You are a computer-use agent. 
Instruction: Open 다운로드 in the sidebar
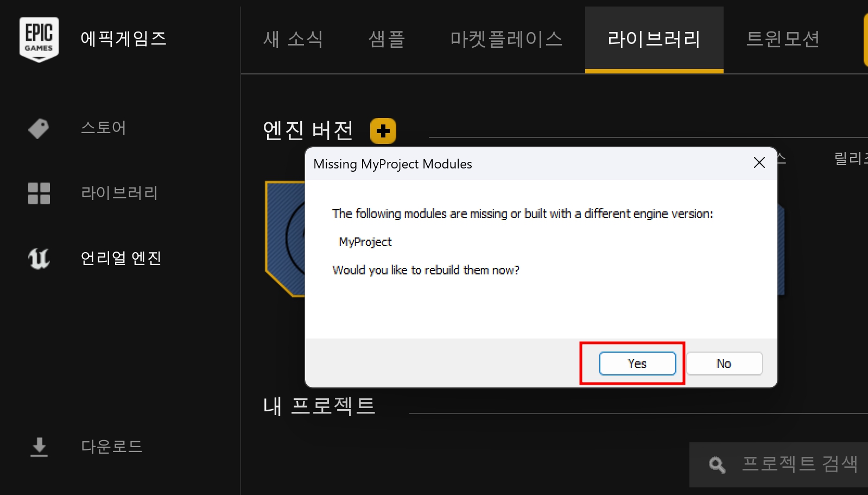tap(112, 447)
